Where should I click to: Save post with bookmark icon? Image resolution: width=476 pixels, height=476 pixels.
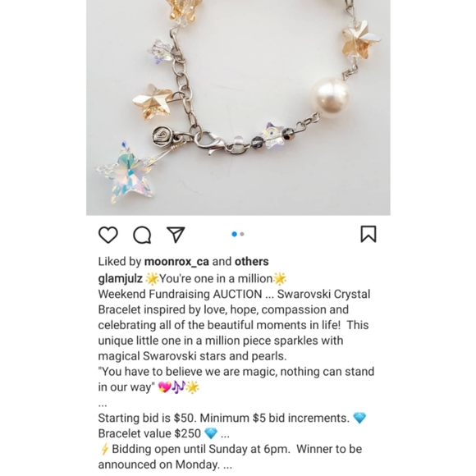[368, 234]
